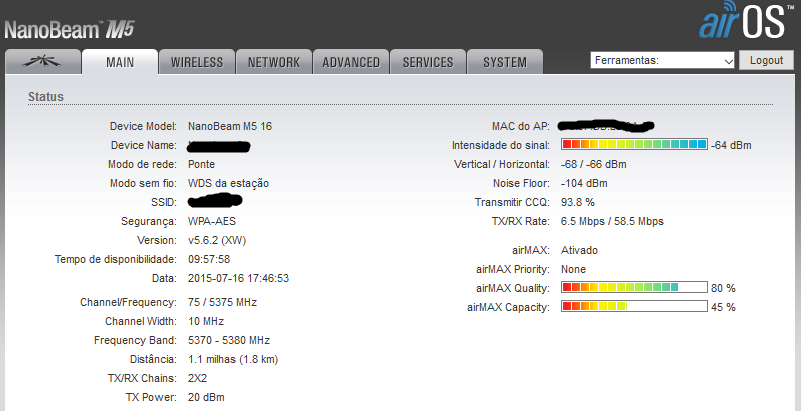Click the date 2015-07-16 17:46:53
Viewport: 801px width, 411px height.
coord(239,278)
